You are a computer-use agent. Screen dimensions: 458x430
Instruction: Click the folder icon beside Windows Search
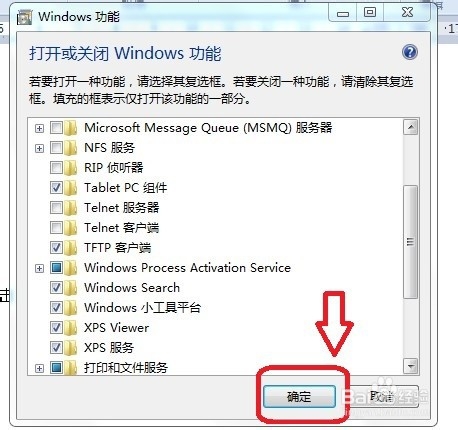pyautogui.click(x=71, y=288)
